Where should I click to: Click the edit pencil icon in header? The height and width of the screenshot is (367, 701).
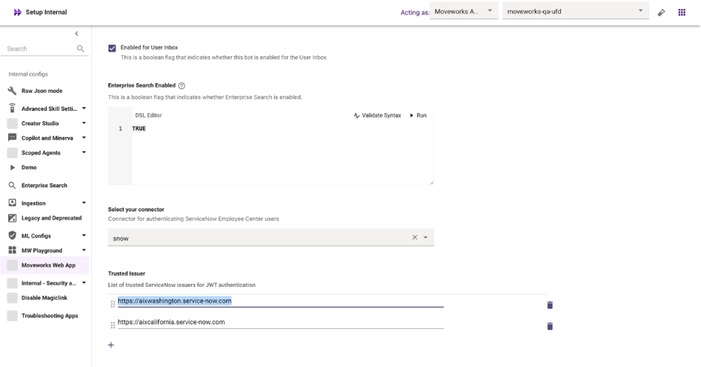point(661,13)
